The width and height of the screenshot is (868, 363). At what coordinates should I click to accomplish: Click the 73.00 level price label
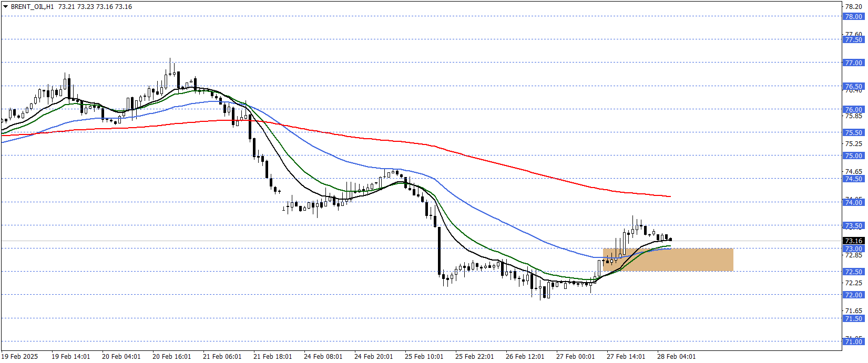pyautogui.click(x=854, y=248)
